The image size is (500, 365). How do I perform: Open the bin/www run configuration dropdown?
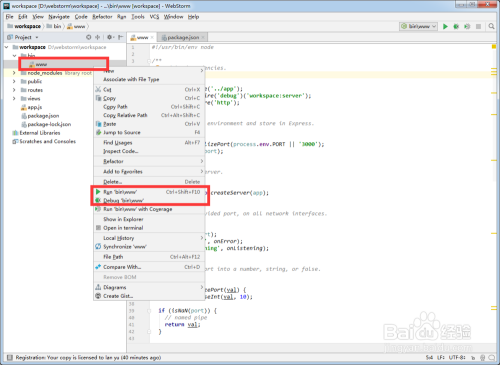coord(418,26)
